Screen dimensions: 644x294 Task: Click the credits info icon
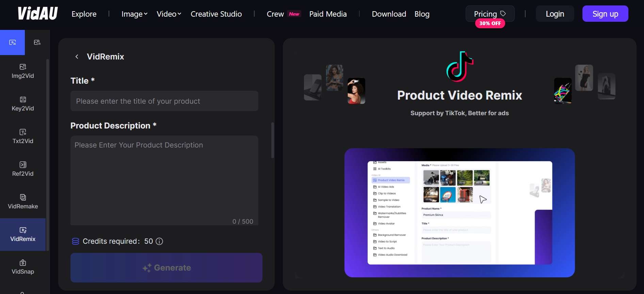(159, 241)
